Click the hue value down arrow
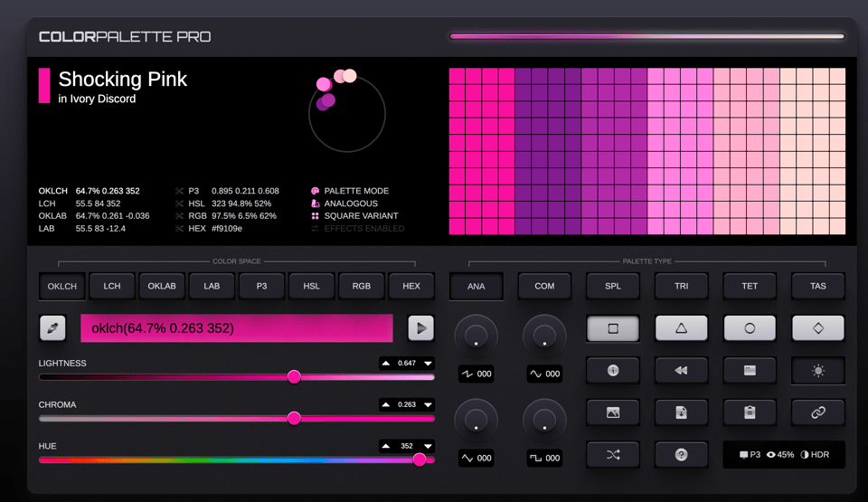This screenshot has height=502, width=868. pos(428,446)
